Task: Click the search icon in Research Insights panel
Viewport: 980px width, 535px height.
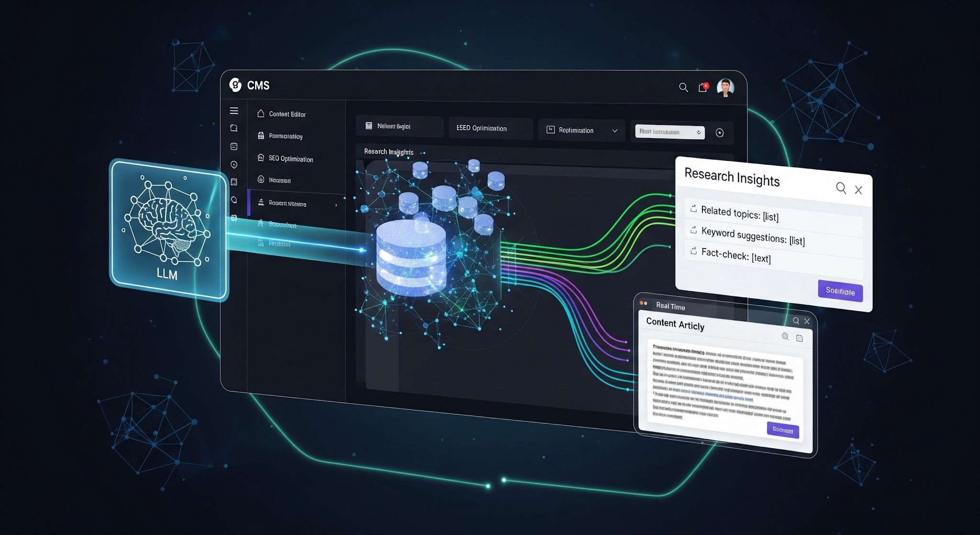Action: pos(841,188)
